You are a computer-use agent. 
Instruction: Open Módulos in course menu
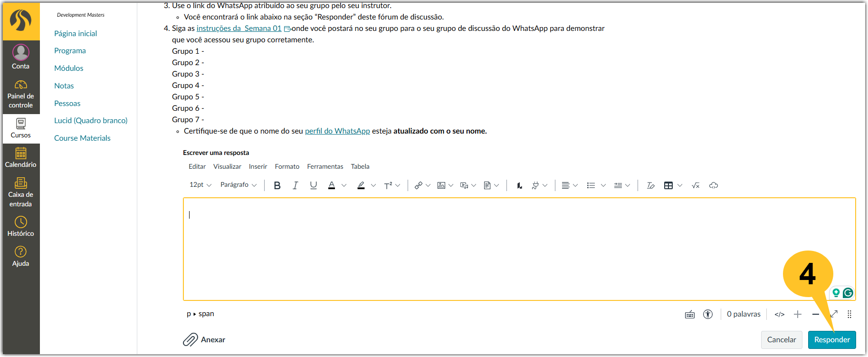pyautogui.click(x=69, y=68)
